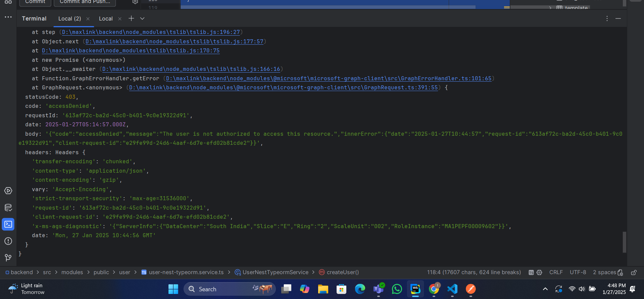Click the backend breadcrumb in navigation bar
Screen dimensions: 644x299
coord(19,272)
